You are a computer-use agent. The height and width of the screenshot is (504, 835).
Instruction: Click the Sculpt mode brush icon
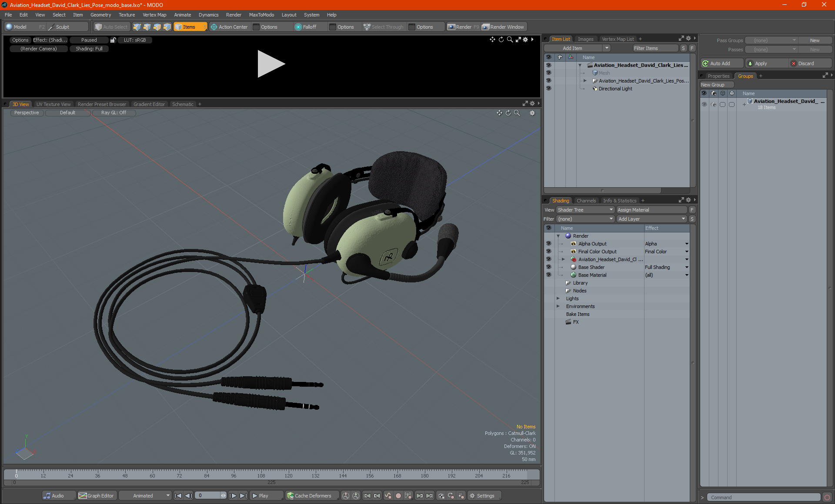pos(51,27)
